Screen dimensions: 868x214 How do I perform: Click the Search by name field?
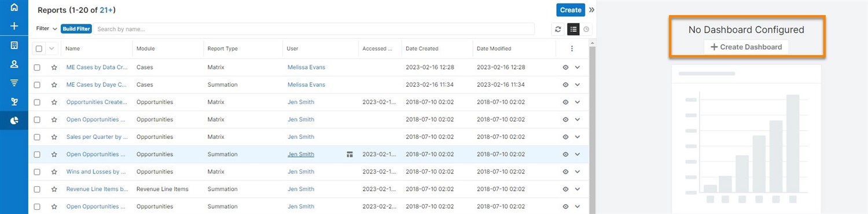pos(314,29)
